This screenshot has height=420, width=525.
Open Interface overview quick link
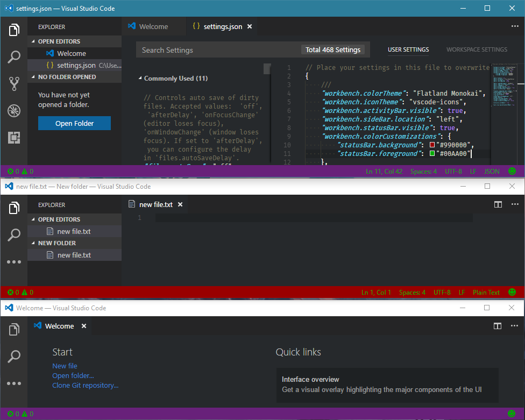tap(387, 385)
